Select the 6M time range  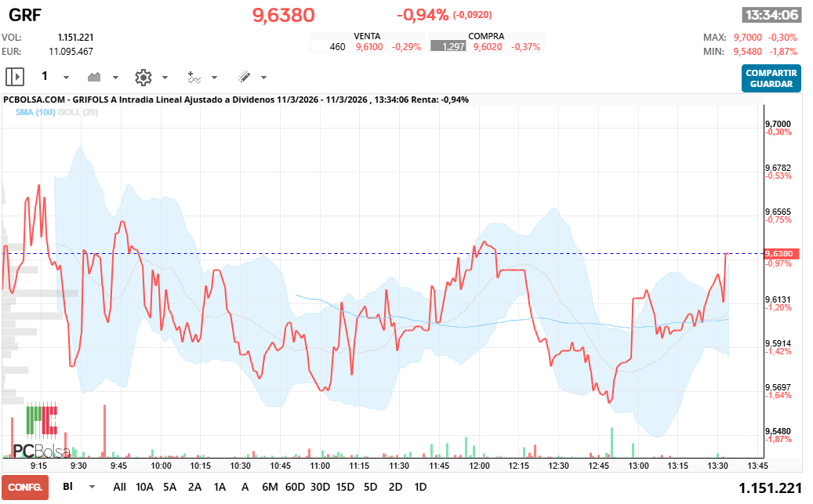pyautogui.click(x=270, y=487)
